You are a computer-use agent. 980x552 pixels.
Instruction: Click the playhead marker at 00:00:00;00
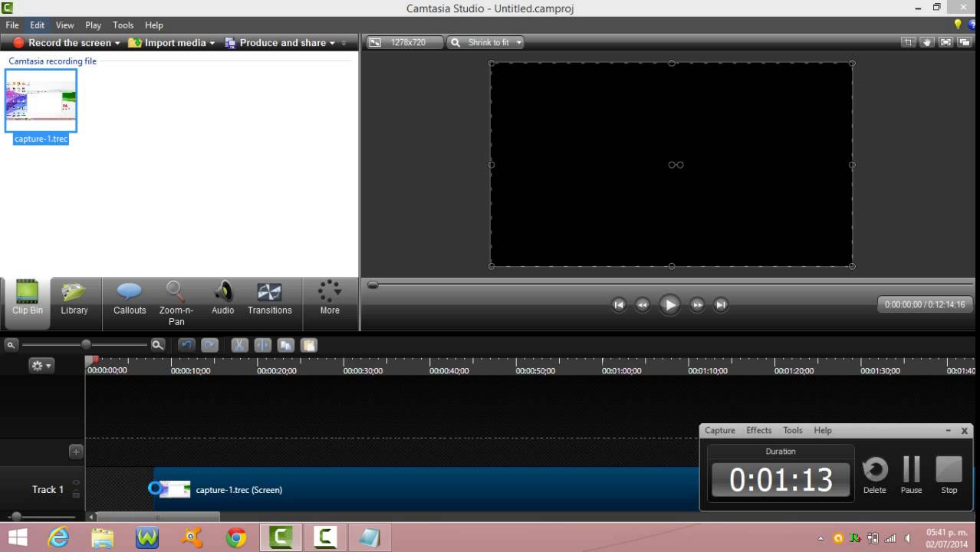(91, 360)
